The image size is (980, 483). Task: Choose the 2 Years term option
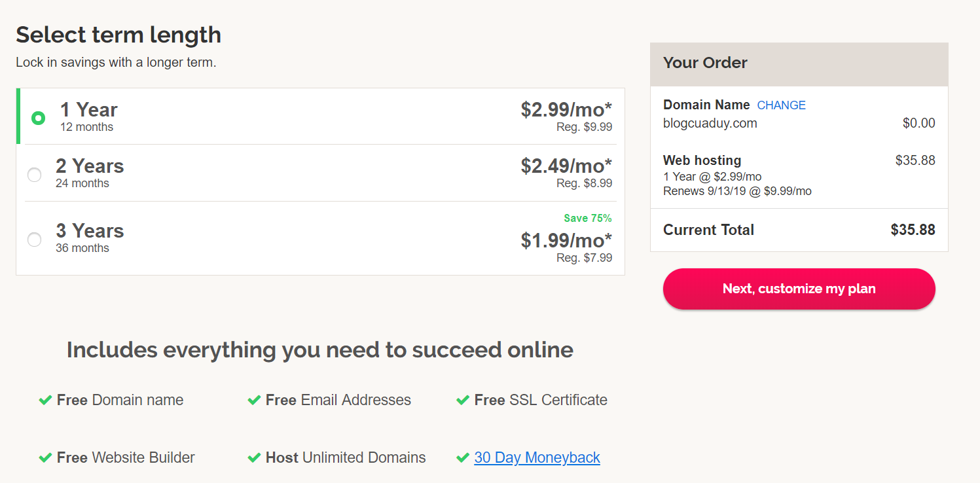coord(34,175)
